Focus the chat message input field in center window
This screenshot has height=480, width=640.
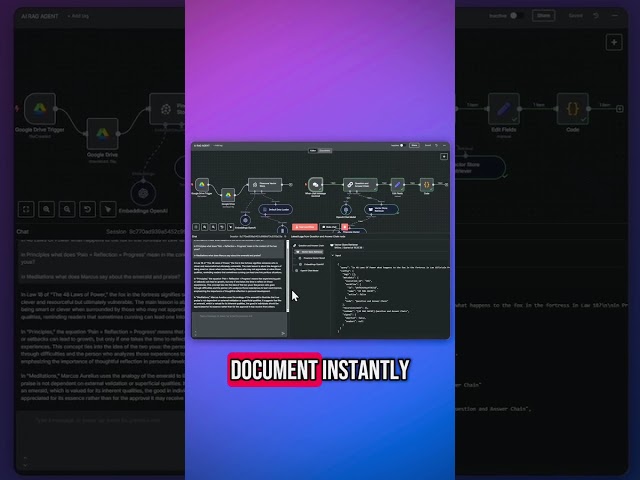(240, 325)
